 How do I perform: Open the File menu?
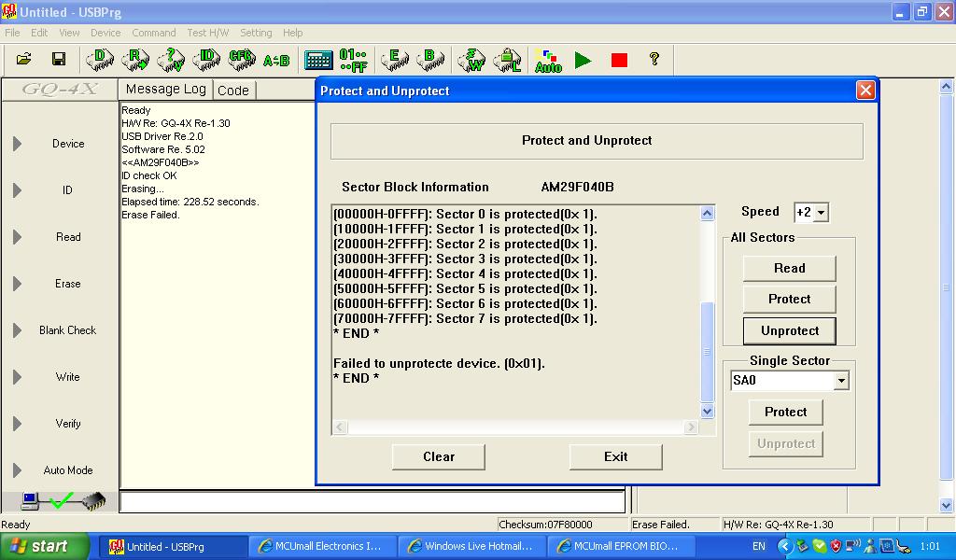(12, 33)
